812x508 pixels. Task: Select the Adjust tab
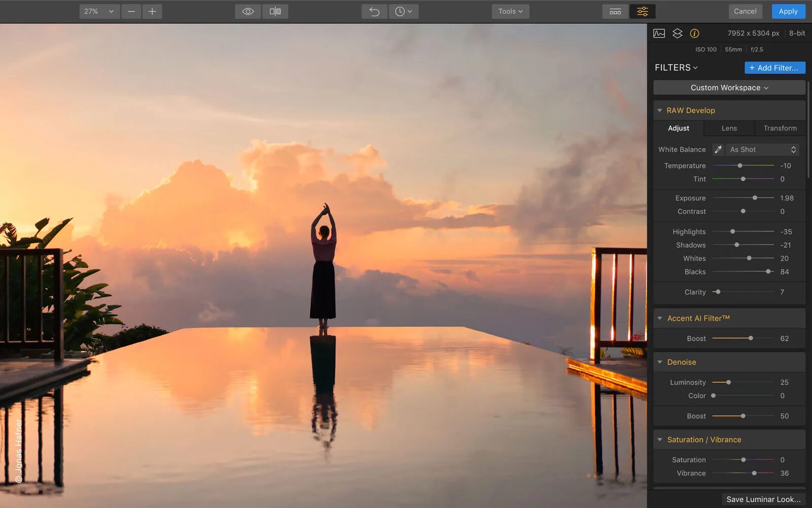click(679, 128)
